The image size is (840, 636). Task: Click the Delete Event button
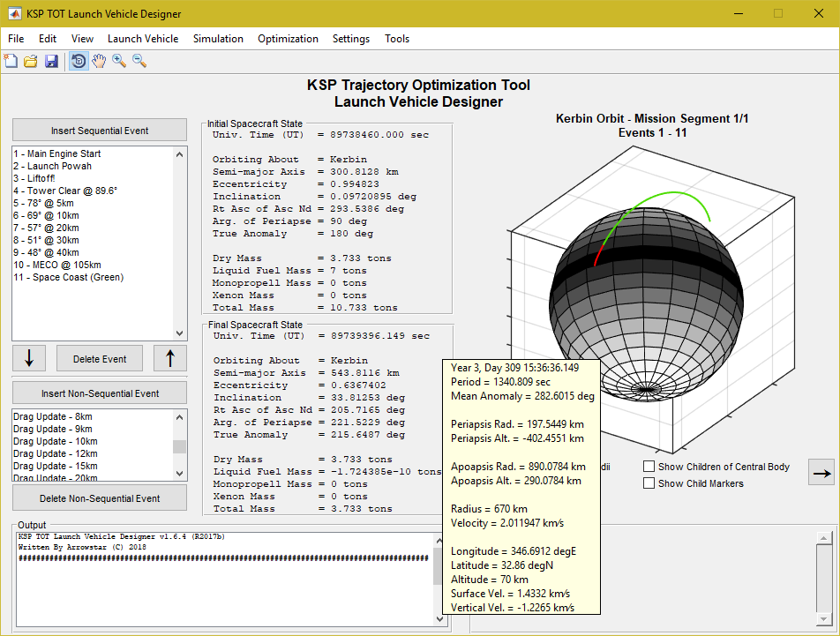click(100, 359)
